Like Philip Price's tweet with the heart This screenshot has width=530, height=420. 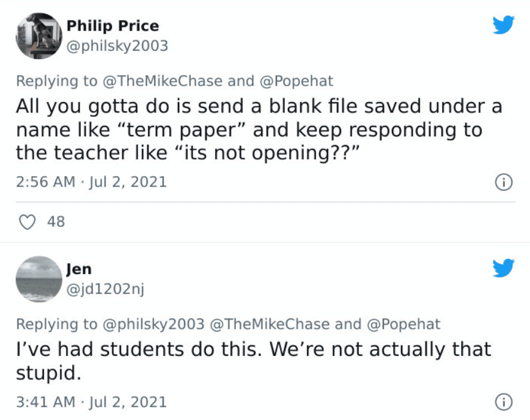27,221
